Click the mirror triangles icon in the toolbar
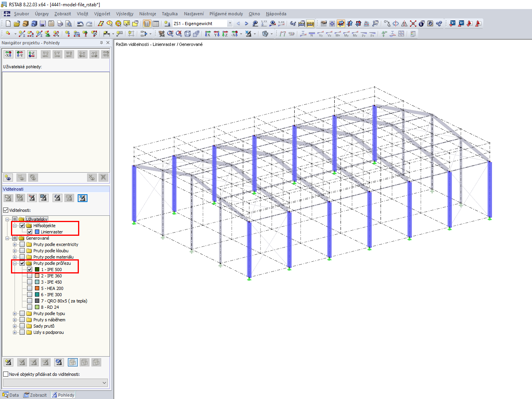532x399 pixels. (x=404, y=24)
